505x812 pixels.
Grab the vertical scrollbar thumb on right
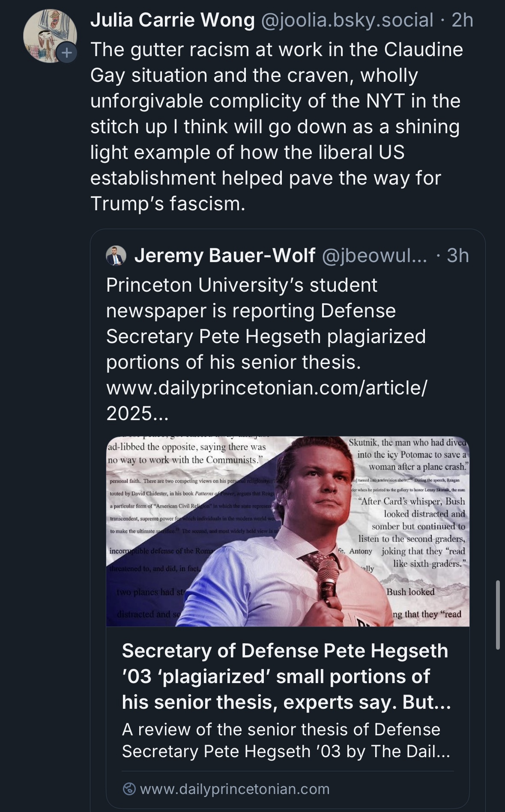pyautogui.click(x=497, y=615)
